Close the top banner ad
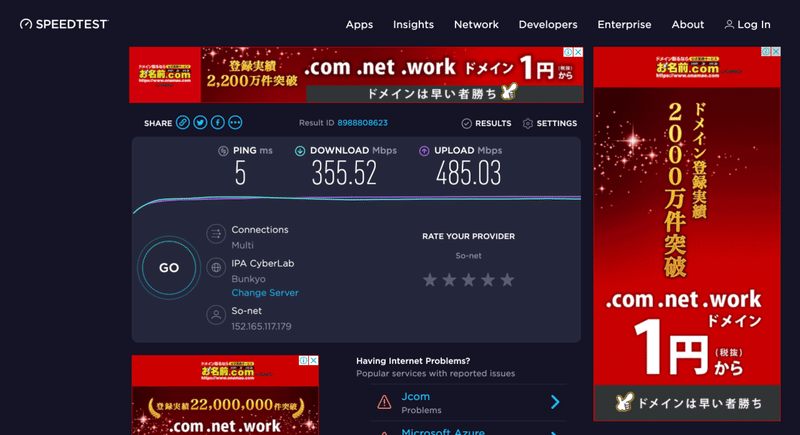 click(x=578, y=52)
